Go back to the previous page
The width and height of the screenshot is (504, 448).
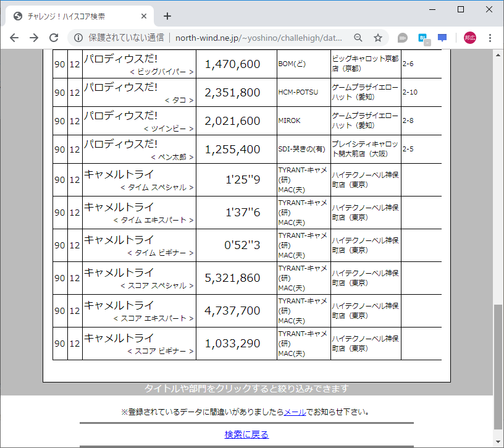(x=14, y=38)
